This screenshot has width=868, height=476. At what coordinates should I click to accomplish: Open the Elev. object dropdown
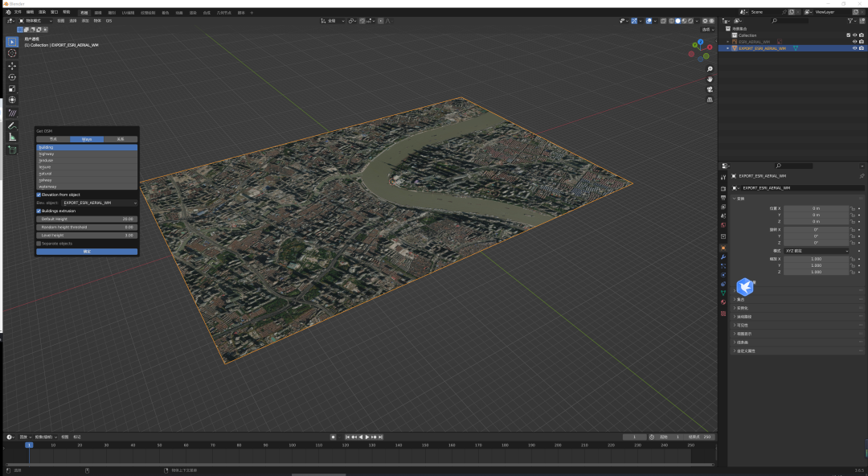(99, 203)
